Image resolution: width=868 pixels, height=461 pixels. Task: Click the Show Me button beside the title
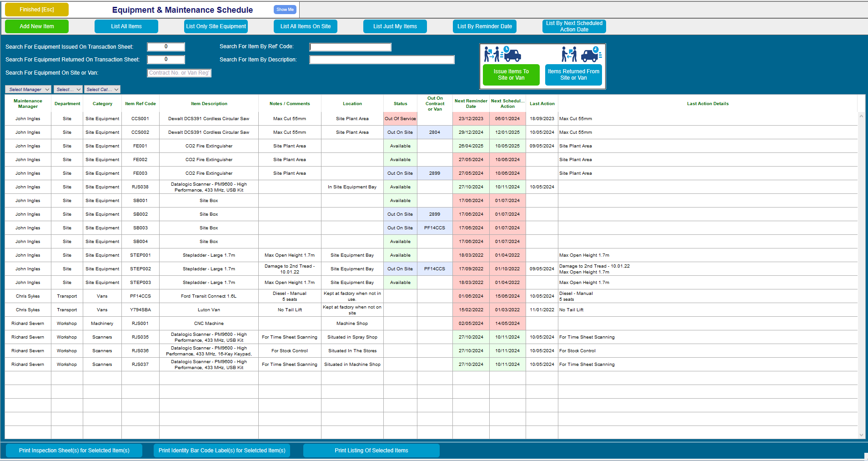285,9
